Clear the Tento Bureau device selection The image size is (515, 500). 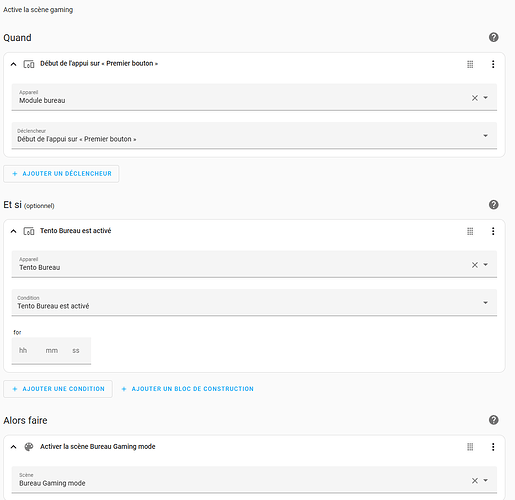[x=475, y=265]
